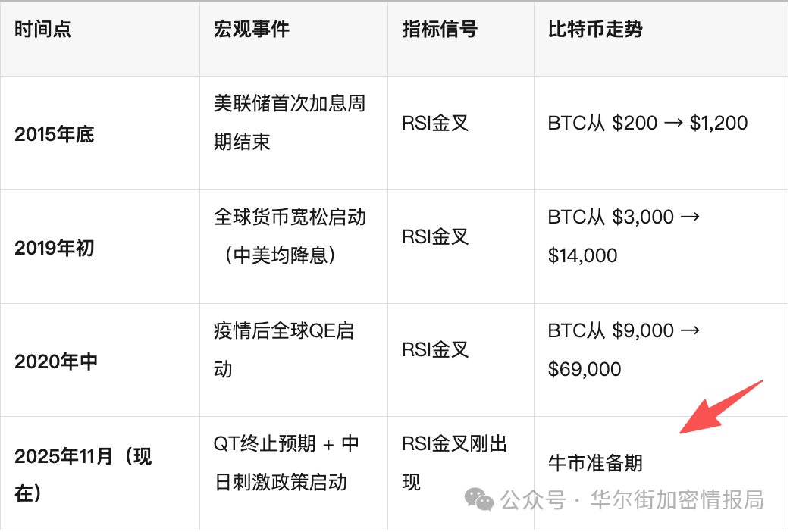Click the 疫情后全球QE启动 cell
The width and height of the screenshot is (790, 532).
(284, 349)
